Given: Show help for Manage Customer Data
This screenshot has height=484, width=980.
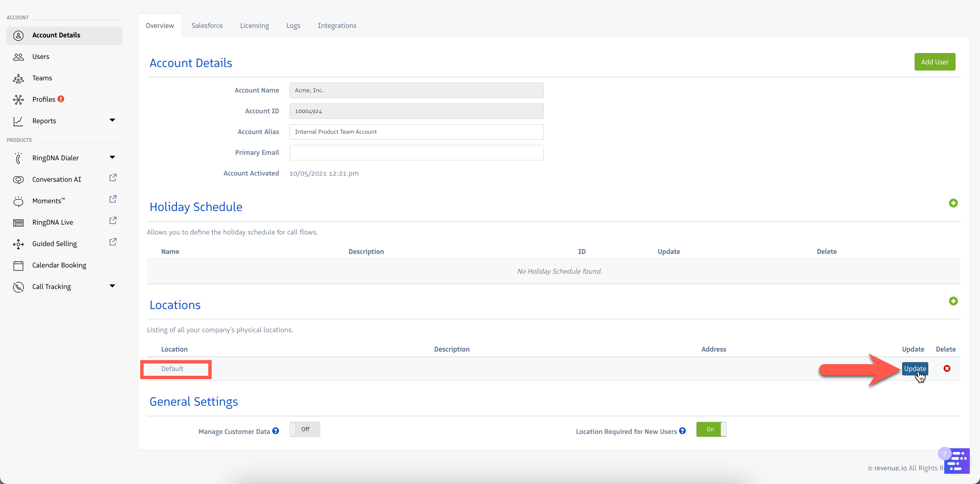Looking at the screenshot, I should (x=276, y=431).
